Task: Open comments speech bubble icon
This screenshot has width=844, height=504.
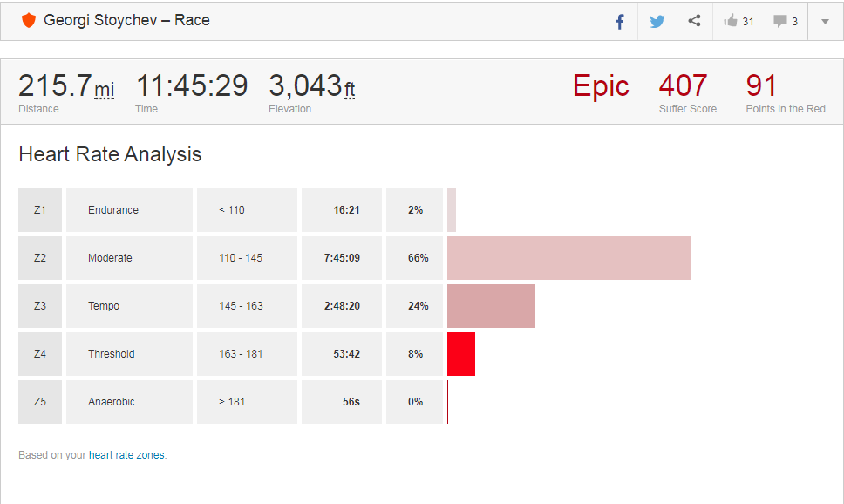Action: click(x=780, y=21)
